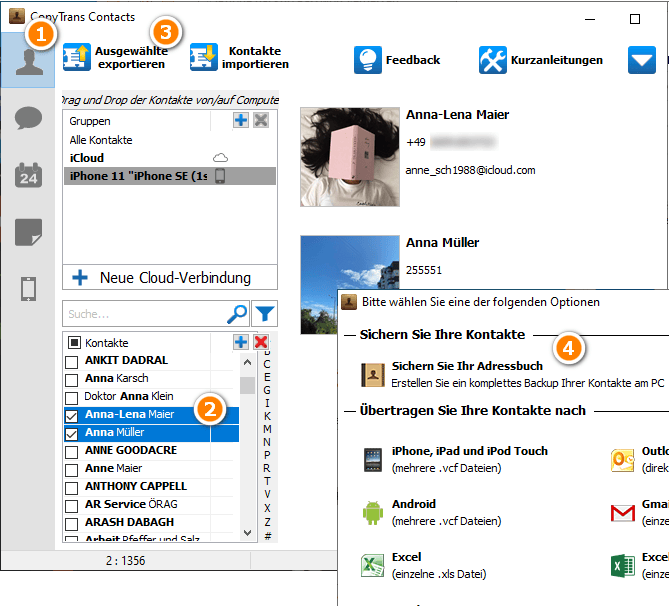Check the ANKIT DADRAL checkbox
669x606 pixels.
click(71, 362)
